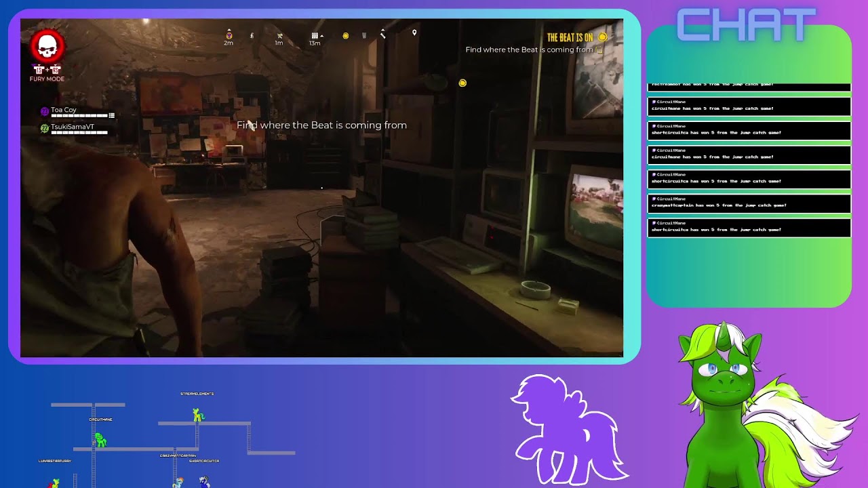Screen dimensions: 868x488
Task: Click the white location pin on the compass
Action: [414, 33]
